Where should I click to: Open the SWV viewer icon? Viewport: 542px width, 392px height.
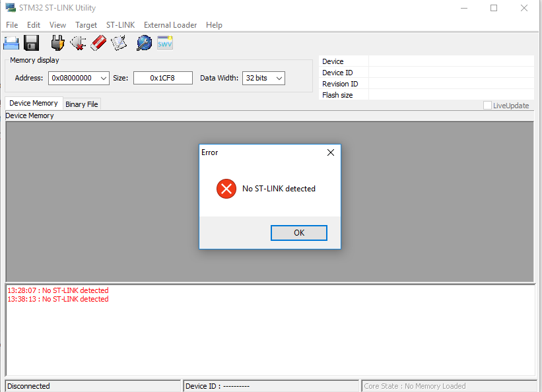(x=165, y=43)
